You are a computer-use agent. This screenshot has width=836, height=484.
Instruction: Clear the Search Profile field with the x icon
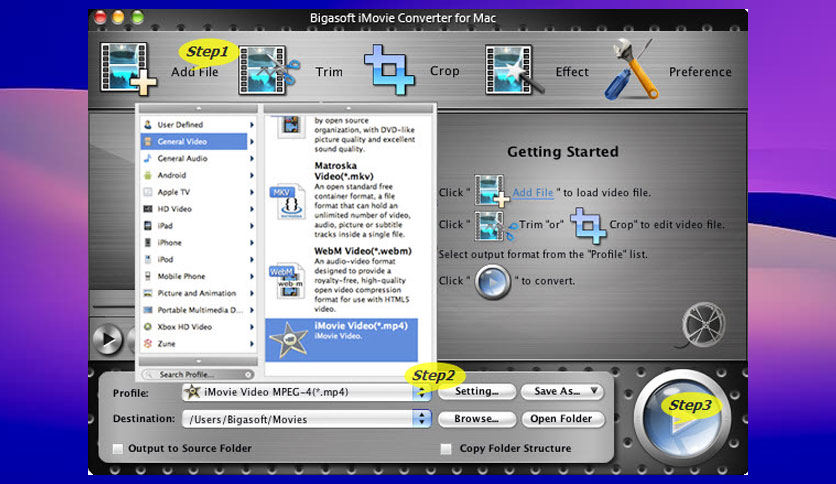(248, 374)
